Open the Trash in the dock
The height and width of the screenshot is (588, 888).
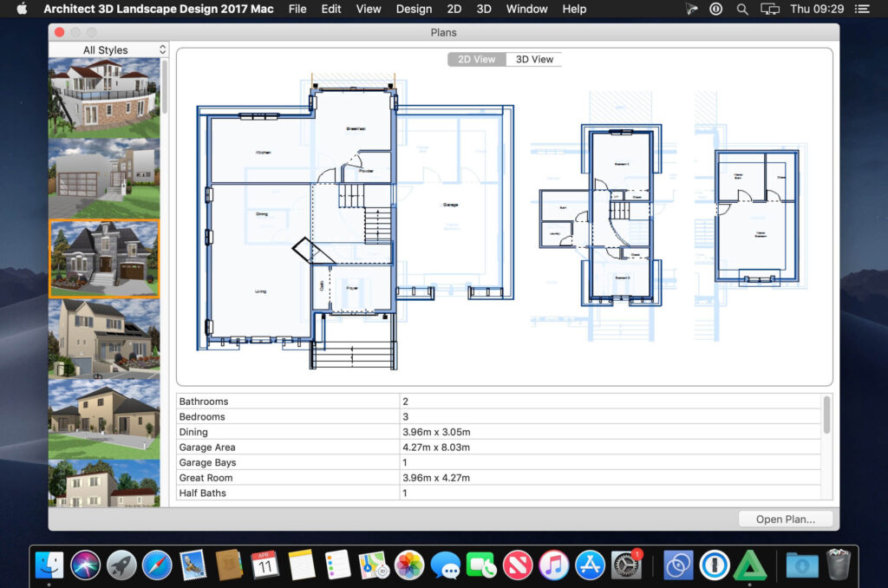[x=838, y=565]
